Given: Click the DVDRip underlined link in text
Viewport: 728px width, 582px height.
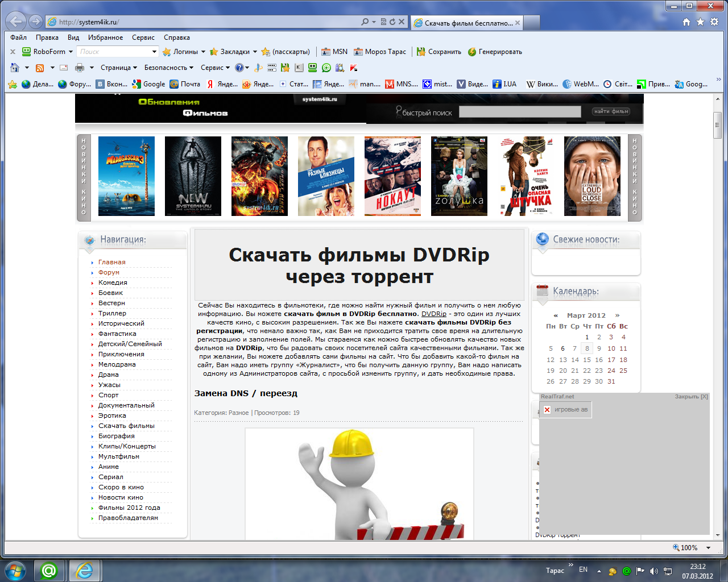Looking at the screenshot, I should click(x=434, y=314).
